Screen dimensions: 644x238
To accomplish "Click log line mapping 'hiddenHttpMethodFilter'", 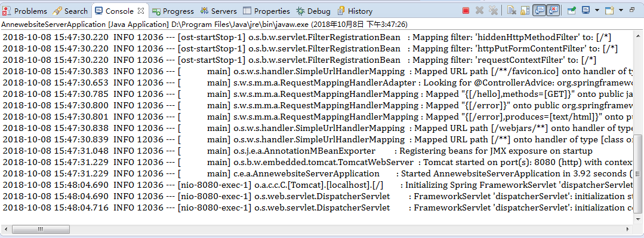I will 307,38.
